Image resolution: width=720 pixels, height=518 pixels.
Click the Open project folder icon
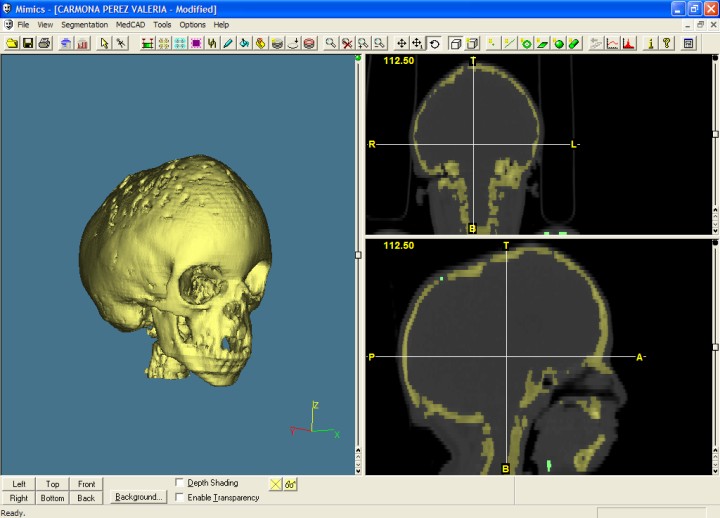coord(11,43)
